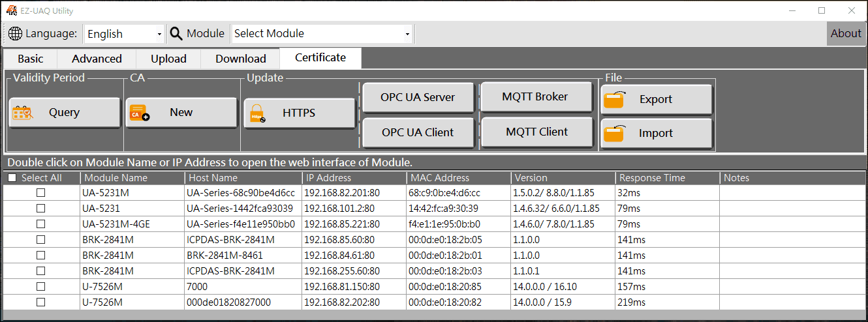Click the horizontal scrollbar at bottom

[433, 315]
